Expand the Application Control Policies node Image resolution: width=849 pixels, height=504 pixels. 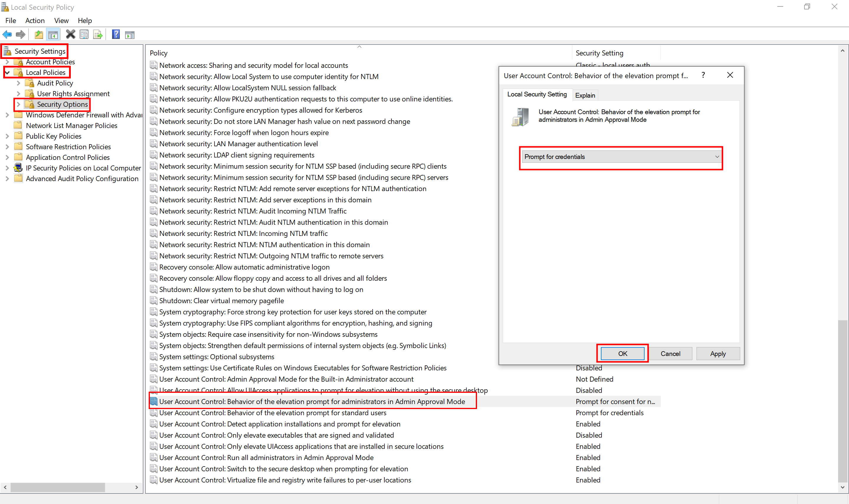pyautogui.click(x=7, y=157)
